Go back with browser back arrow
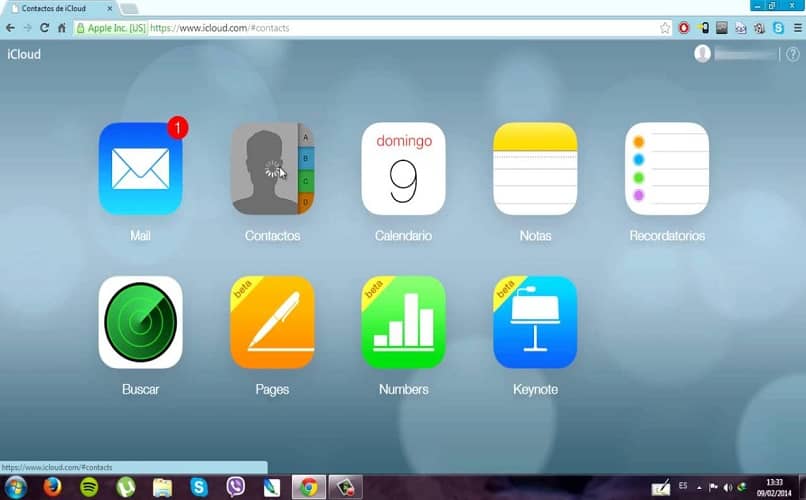Image resolution: width=806 pixels, height=500 pixels. click(10, 28)
